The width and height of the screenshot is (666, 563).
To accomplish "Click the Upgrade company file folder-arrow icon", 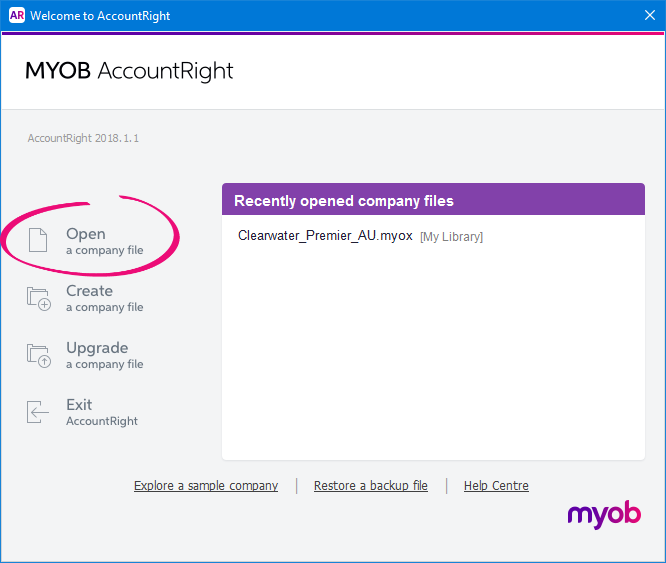I will pyautogui.click(x=38, y=355).
